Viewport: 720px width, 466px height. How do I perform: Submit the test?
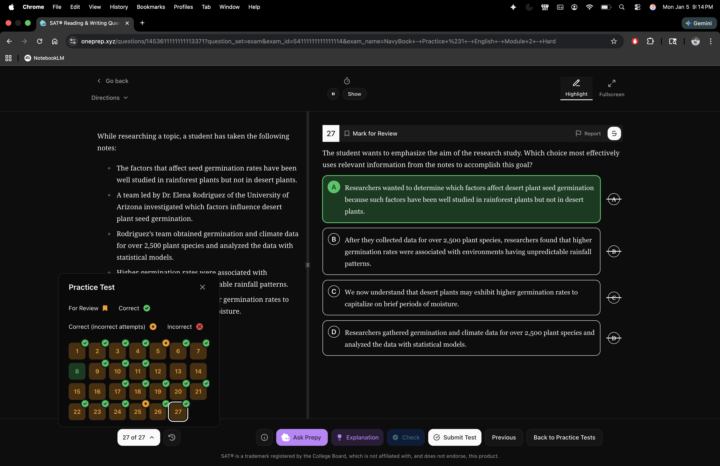455,438
